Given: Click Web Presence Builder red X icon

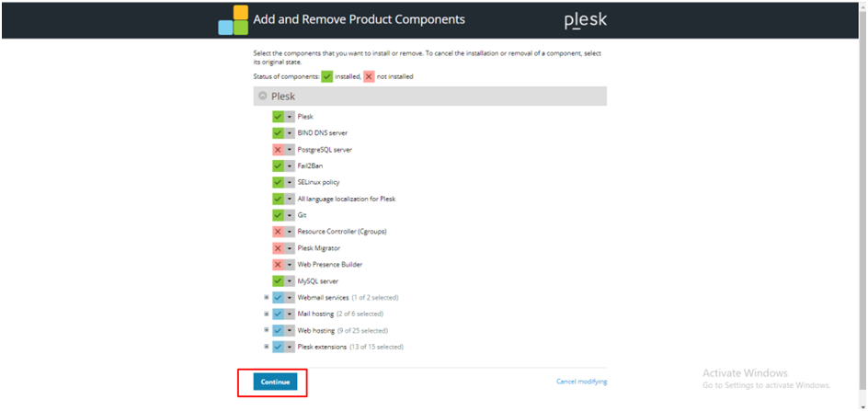Looking at the screenshot, I should click(278, 265).
